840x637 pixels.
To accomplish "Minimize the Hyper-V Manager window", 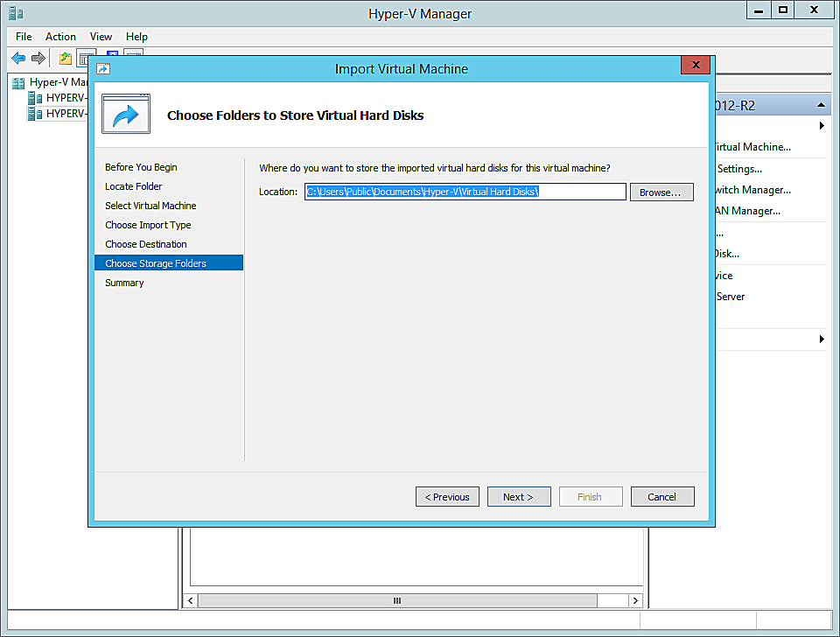I will pyautogui.click(x=759, y=10).
